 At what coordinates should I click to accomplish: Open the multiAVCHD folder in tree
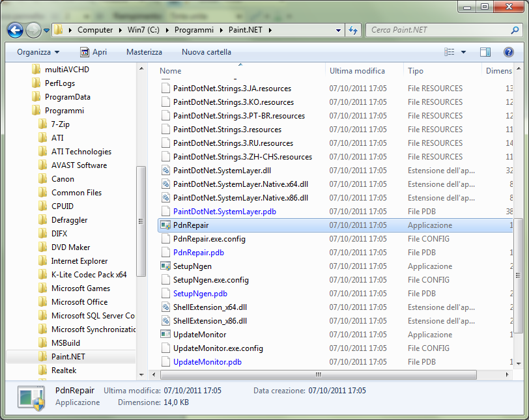pyautogui.click(x=67, y=70)
